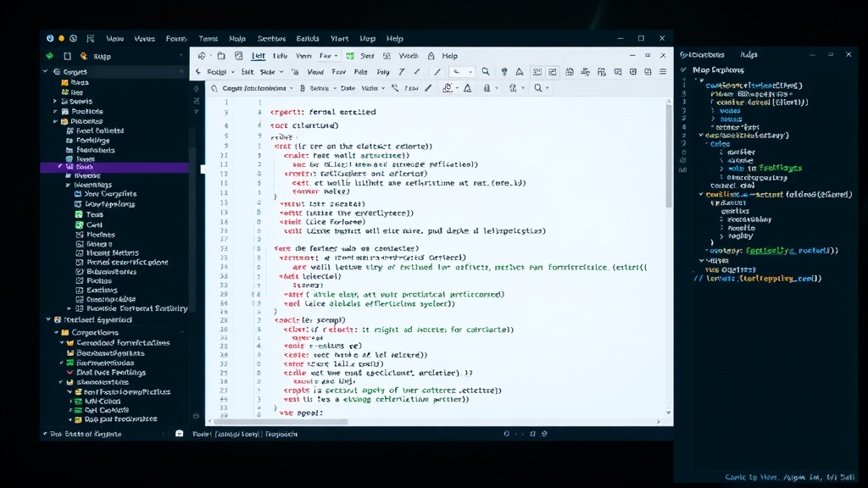868x488 pixels.
Task: Click the editor's horizontal scrollbar thumb
Action: pos(281,422)
